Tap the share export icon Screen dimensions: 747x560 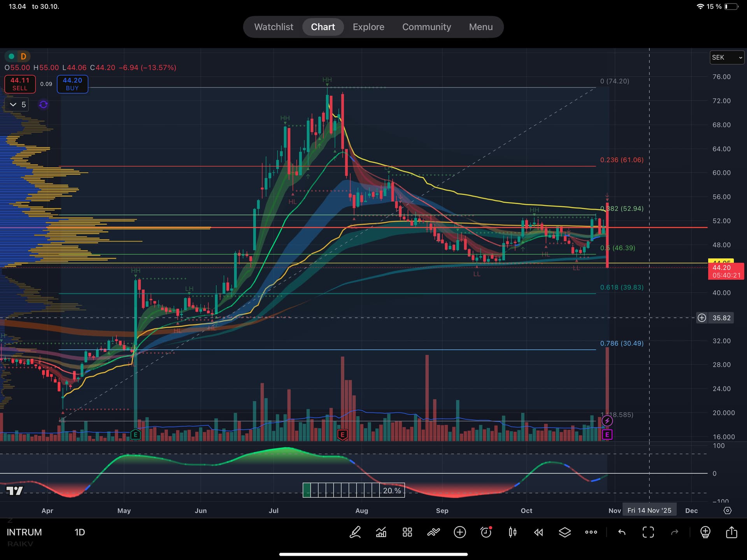pyautogui.click(x=731, y=532)
